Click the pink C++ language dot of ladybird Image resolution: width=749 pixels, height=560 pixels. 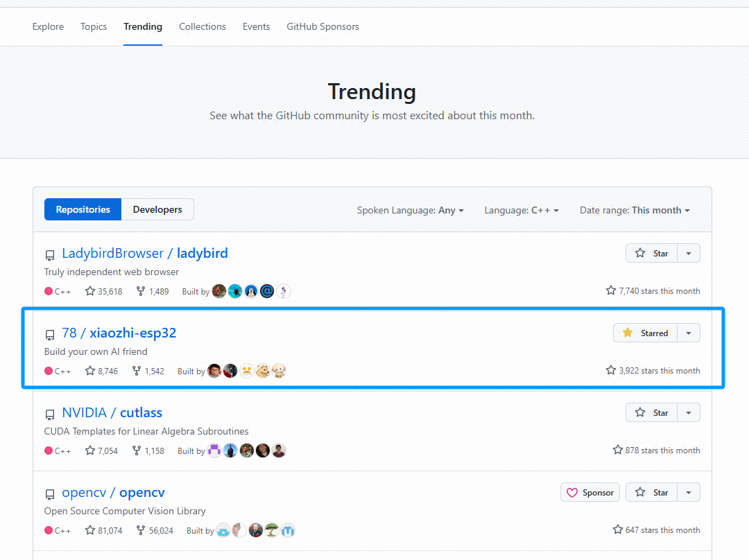(x=49, y=291)
